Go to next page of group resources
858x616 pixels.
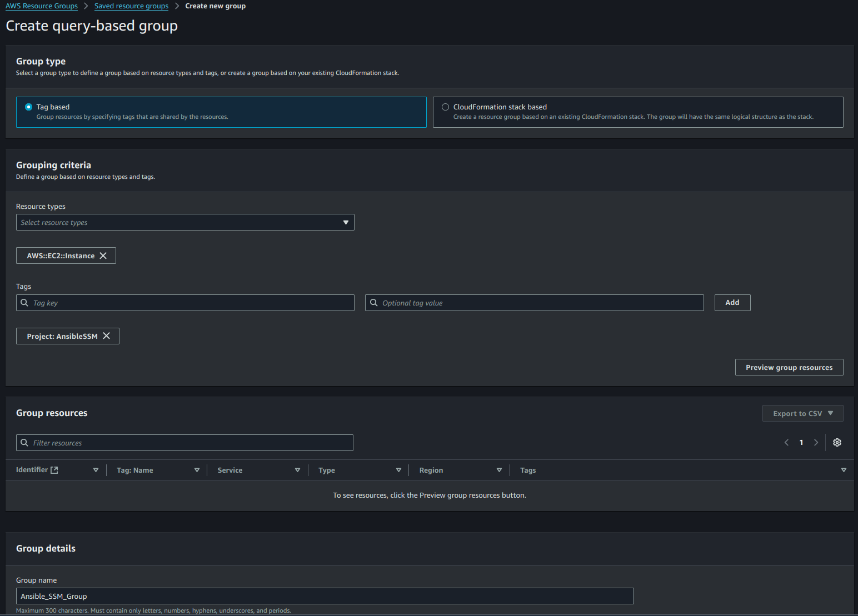pos(816,443)
